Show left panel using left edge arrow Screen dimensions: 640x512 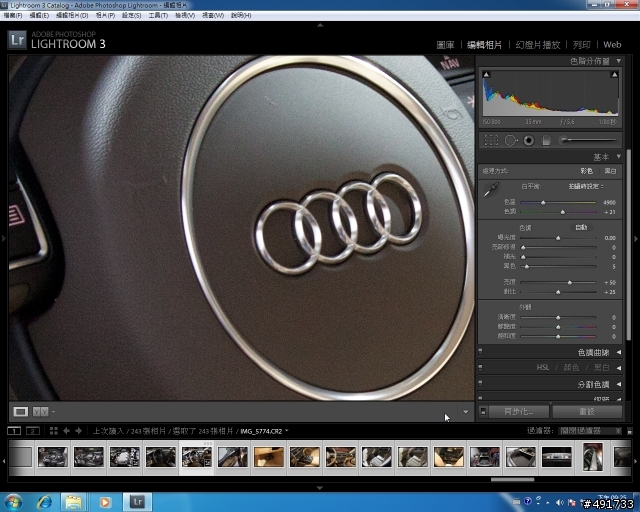(x=4, y=238)
